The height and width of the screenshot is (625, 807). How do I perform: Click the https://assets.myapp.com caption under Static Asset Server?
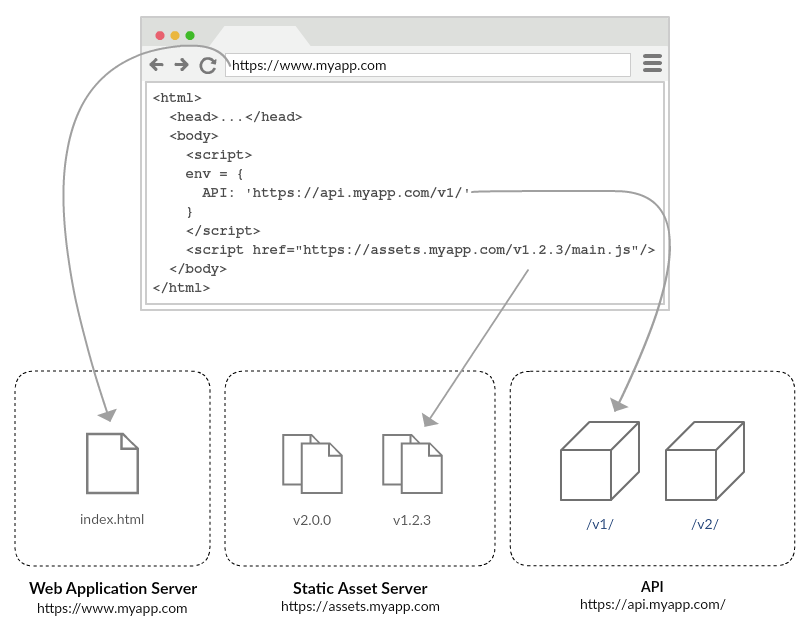click(360, 606)
